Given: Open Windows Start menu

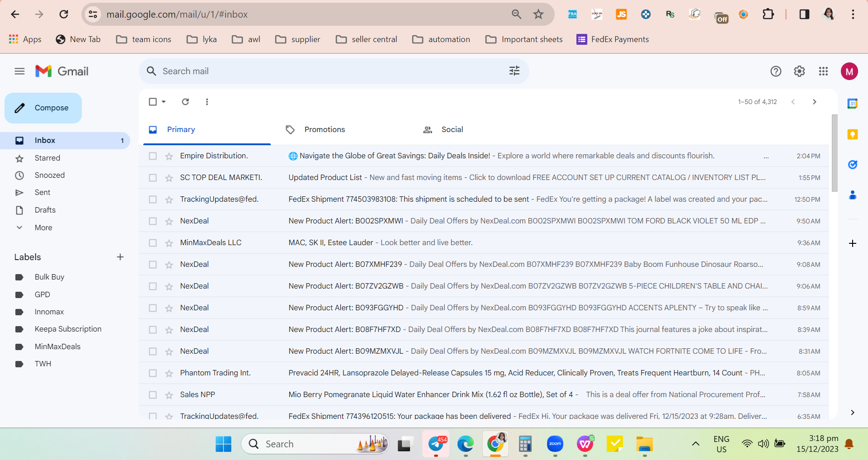Looking at the screenshot, I should 223,444.
